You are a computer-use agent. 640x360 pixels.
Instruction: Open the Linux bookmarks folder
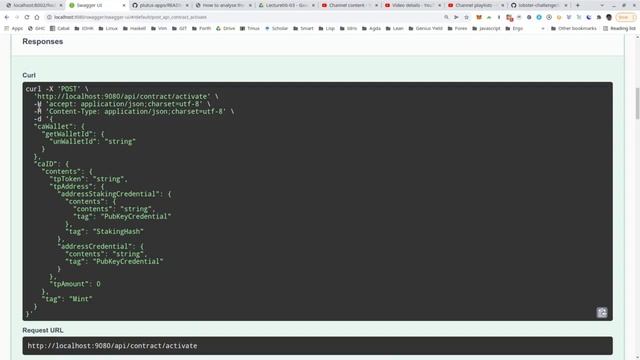pos(109,29)
